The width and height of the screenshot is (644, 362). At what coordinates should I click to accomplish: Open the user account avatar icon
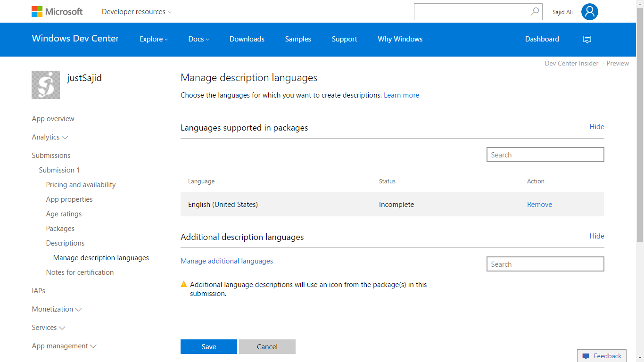pyautogui.click(x=589, y=12)
